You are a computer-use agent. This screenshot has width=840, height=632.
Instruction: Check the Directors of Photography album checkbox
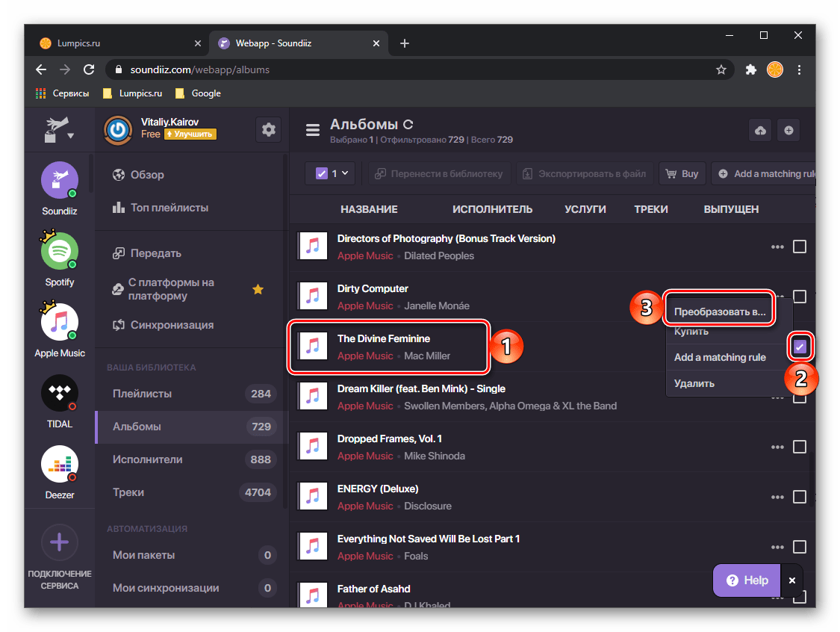click(800, 247)
